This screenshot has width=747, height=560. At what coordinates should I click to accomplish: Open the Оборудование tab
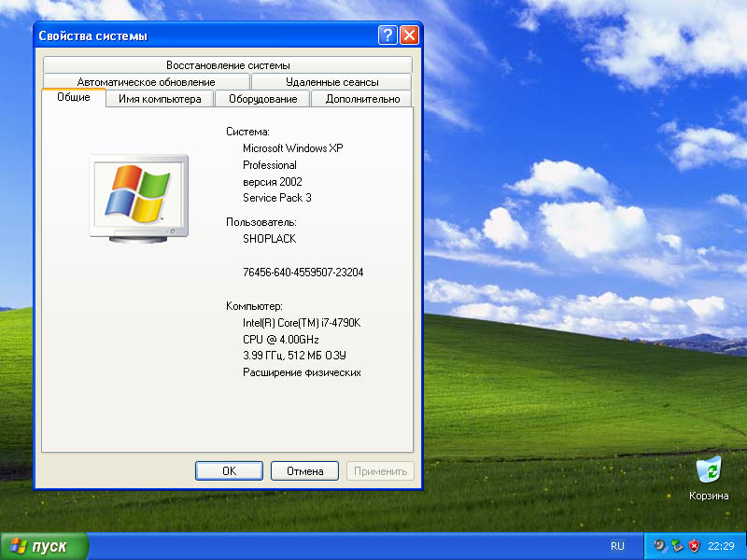tap(262, 99)
